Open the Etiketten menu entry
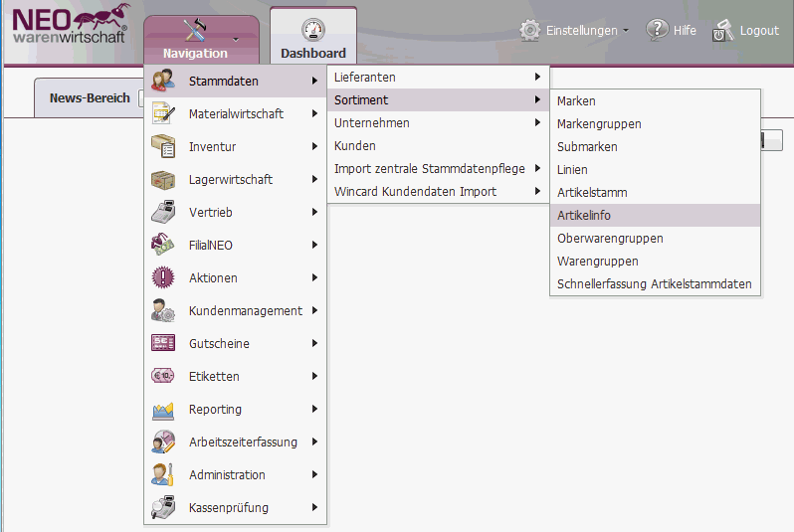This screenshot has height=532, width=794. (x=236, y=376)
